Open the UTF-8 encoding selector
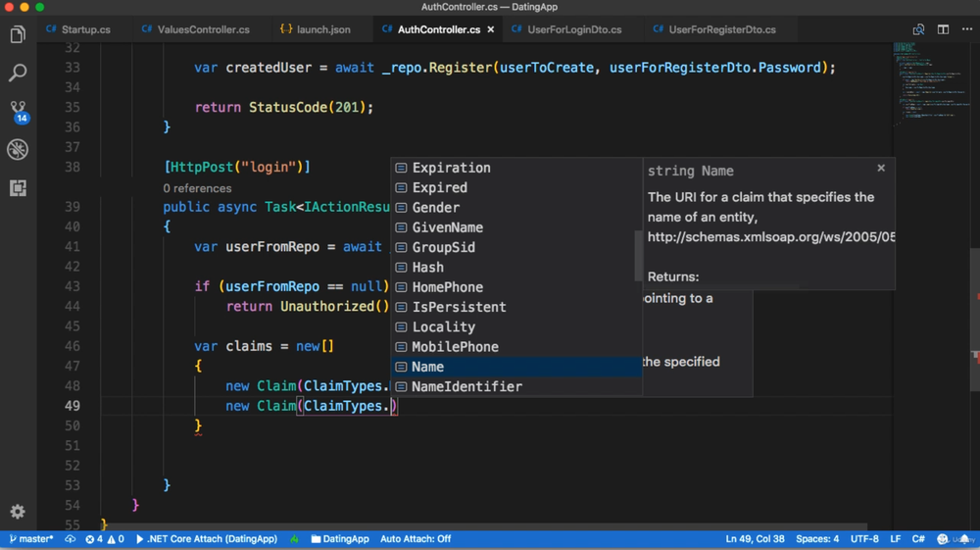Viewport: 980px width, 550px height. [x=864, y=539]
